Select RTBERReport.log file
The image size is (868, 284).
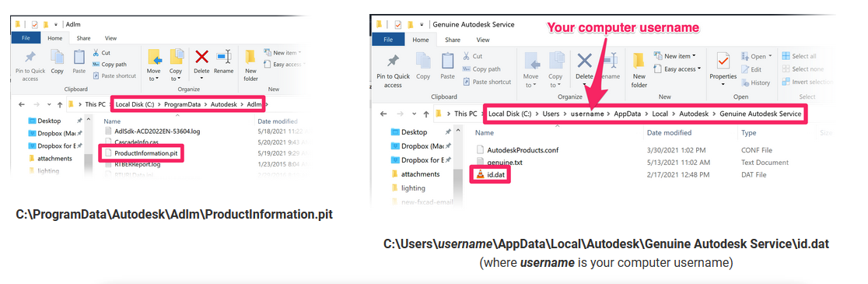pyautogui.click(x=133, y=164)
